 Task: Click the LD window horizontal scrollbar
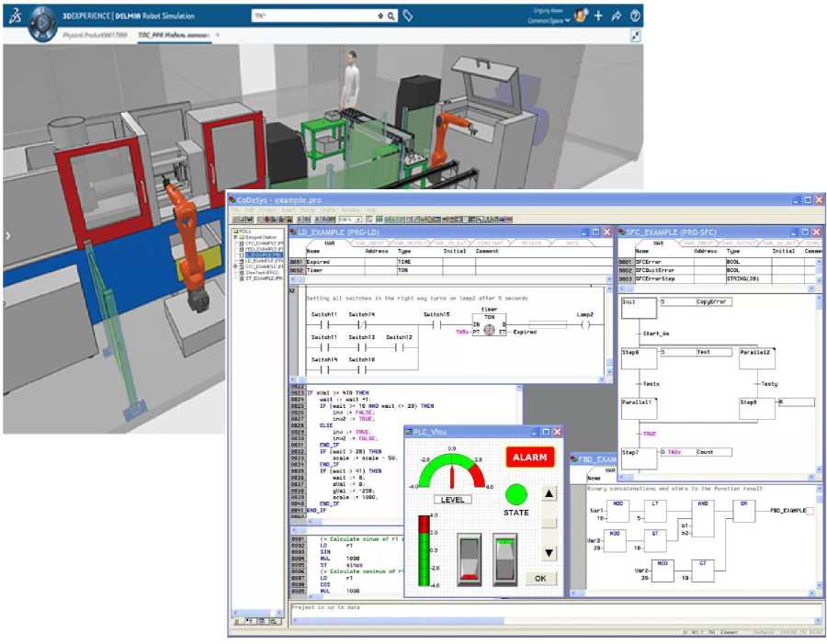click(447, 379)
